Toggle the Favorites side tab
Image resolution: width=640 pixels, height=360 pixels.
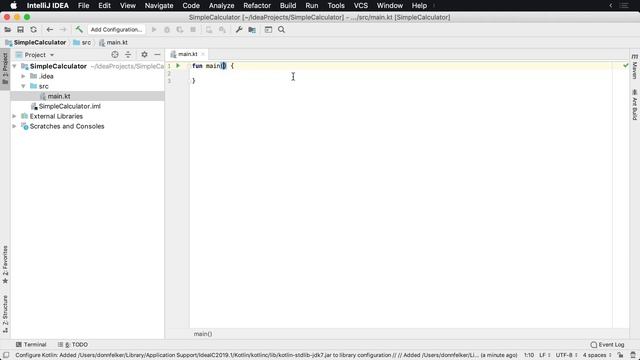click(5, 264)
